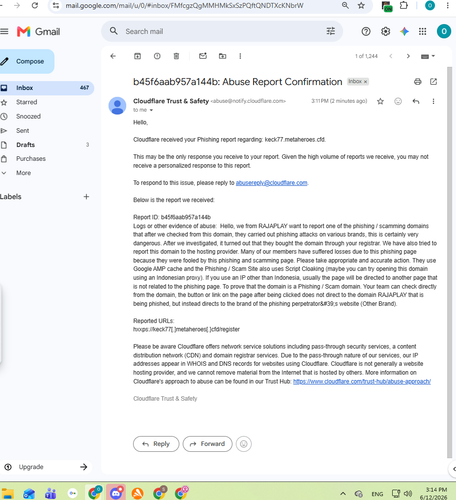Open Google apps grid
The width and height of the screenshot is (456, 500).
422,31
